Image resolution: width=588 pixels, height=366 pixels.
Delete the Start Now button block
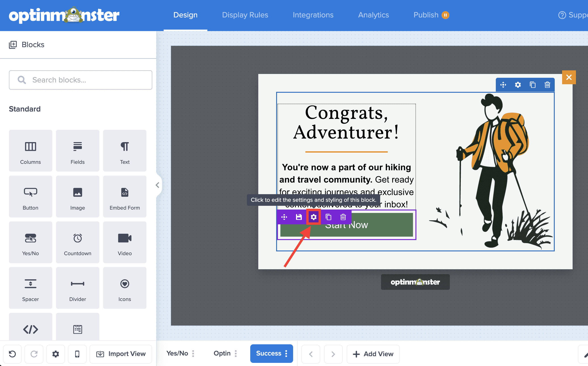[343, 217]
